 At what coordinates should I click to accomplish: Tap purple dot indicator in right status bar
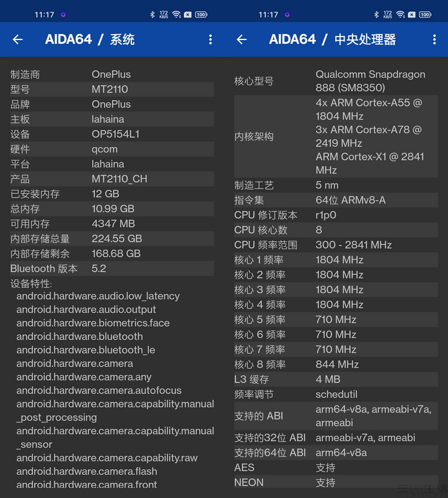click(287, 14)
